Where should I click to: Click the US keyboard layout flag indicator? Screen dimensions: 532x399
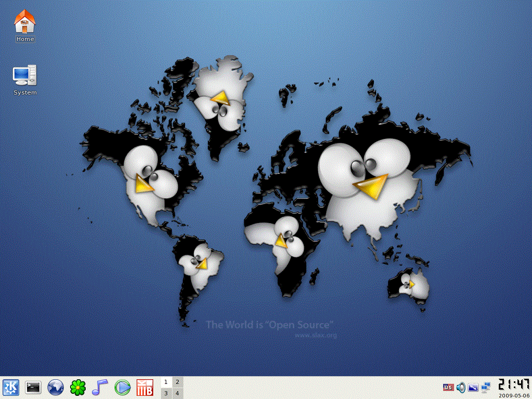point(448,387)
